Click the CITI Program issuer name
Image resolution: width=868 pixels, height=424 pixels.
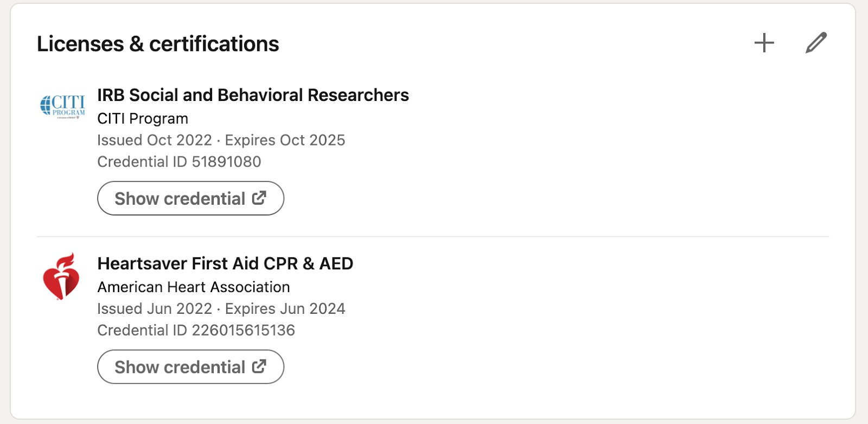tap(143, 118)
